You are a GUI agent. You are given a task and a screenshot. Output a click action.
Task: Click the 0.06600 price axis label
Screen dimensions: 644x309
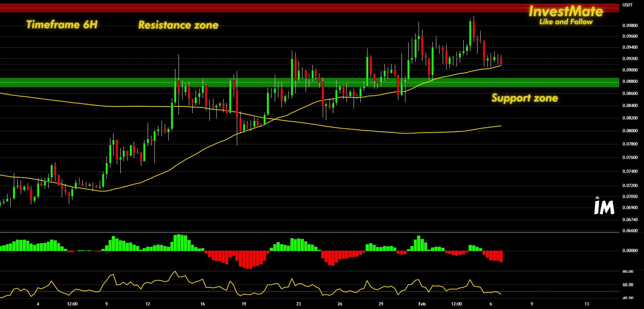(x=630, y=231)
